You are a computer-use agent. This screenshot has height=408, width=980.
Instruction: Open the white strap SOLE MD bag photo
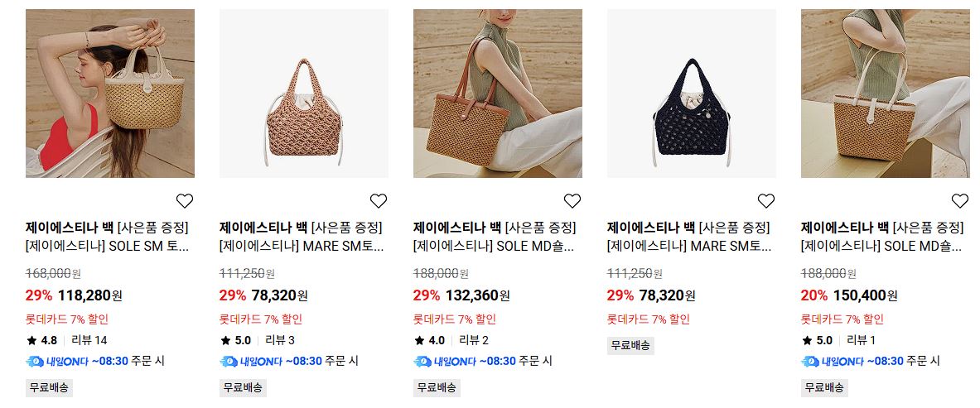pos(885,93)
